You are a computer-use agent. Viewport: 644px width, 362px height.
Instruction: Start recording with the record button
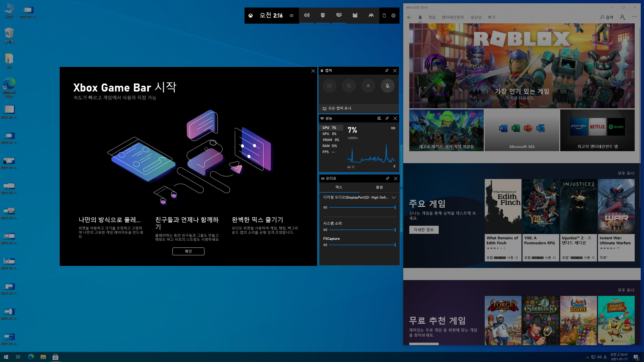(x=368, y=86)
